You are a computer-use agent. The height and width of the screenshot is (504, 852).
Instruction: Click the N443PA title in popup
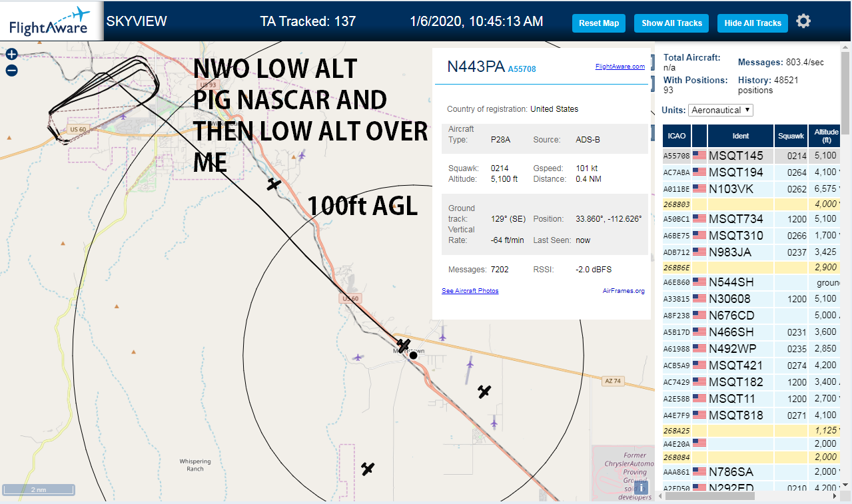tap(476, 67)
